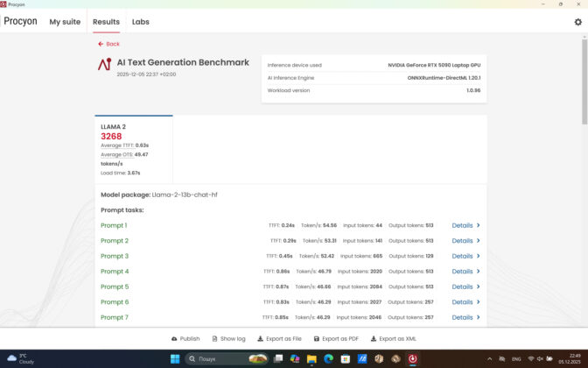Click the Prompt 4 label

tap(115, 272)
